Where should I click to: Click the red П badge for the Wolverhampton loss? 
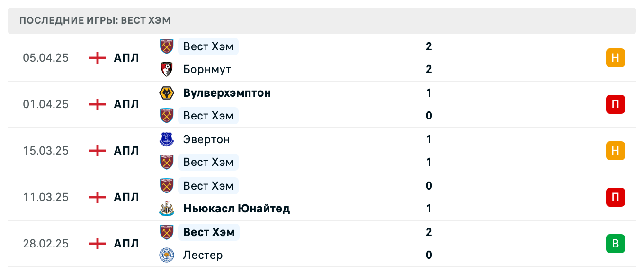click(x=615, y=104)
